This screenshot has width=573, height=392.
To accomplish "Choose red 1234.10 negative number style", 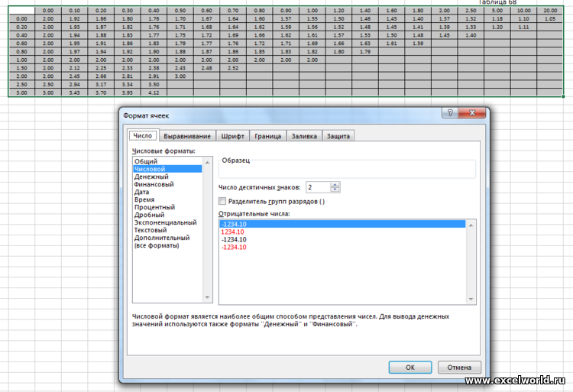I will click(x=235, y=232).
